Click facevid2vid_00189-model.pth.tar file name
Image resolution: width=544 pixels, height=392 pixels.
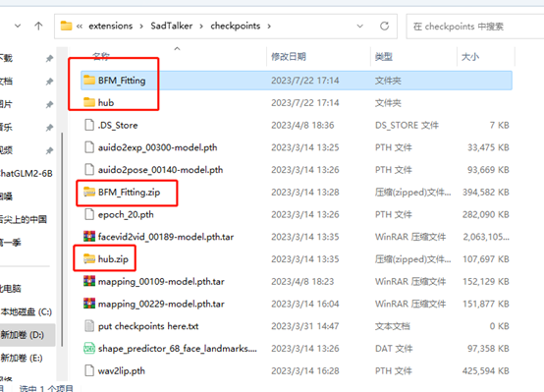click(166, 237)
